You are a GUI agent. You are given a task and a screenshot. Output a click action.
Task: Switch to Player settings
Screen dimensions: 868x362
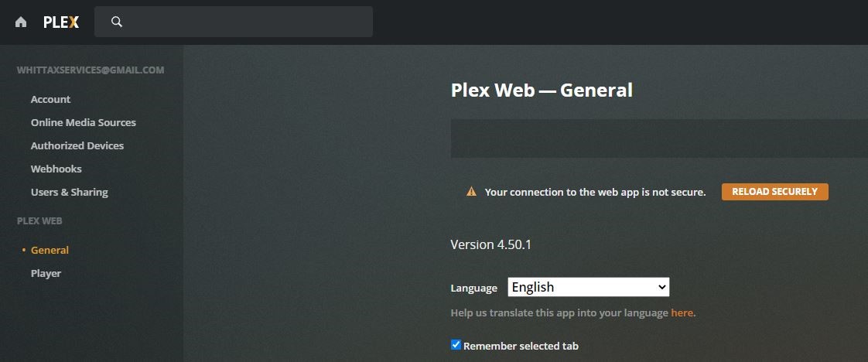(x=46, y=273)
